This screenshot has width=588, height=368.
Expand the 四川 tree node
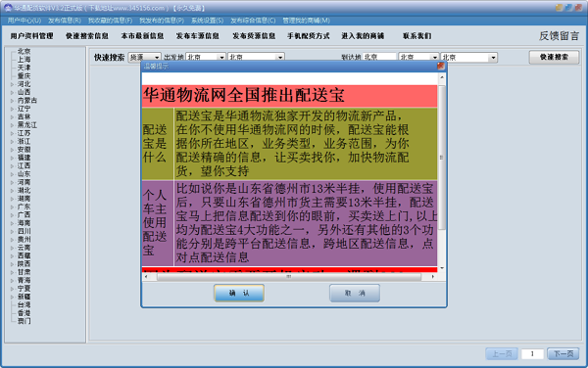pyautogui.click(x=12, y=231)
